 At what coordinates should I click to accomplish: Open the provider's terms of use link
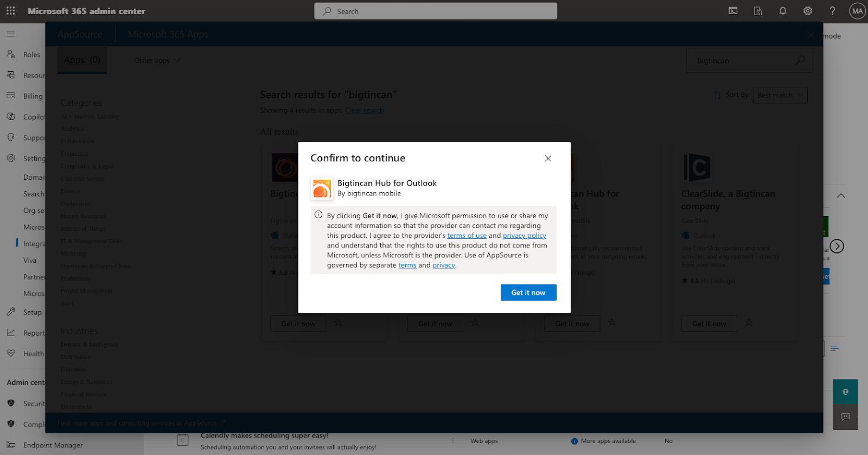coord(467,236)
